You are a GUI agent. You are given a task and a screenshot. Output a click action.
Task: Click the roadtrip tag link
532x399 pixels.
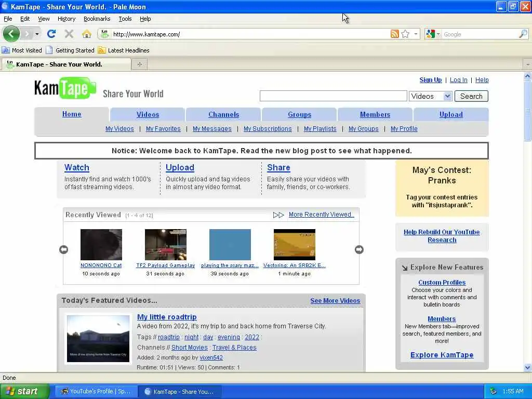(x=169, y=337)
